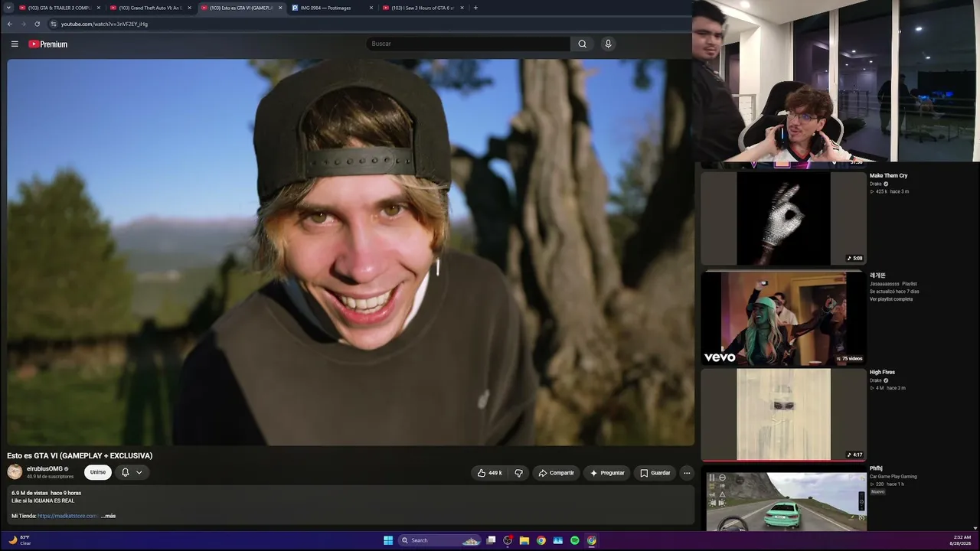
Task: Click the Preguntar ask button
Action: coord(607,473)
